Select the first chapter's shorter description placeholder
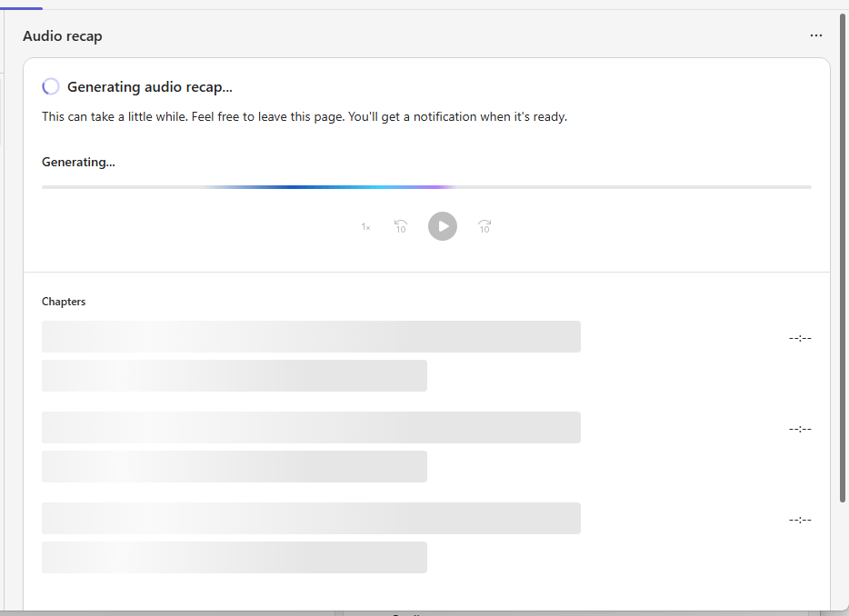 [235, 375]
